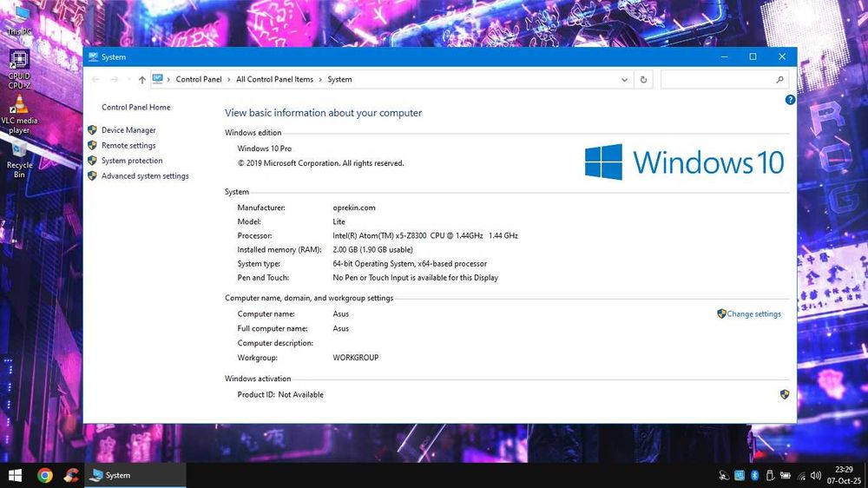Expand the chevron after All Control Panel Items
868x488 pixels.
click(x=320, y=80)
